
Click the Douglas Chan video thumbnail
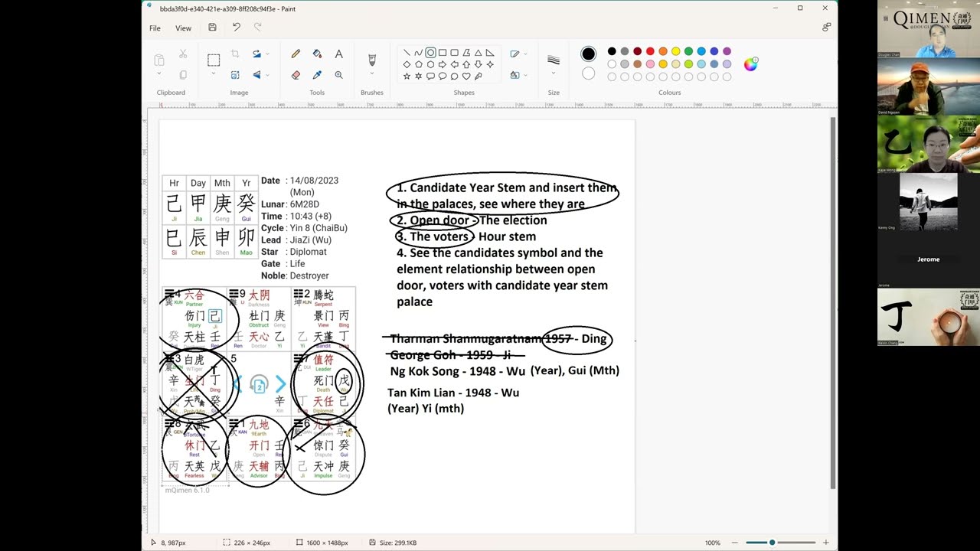[x=928, y=28]
